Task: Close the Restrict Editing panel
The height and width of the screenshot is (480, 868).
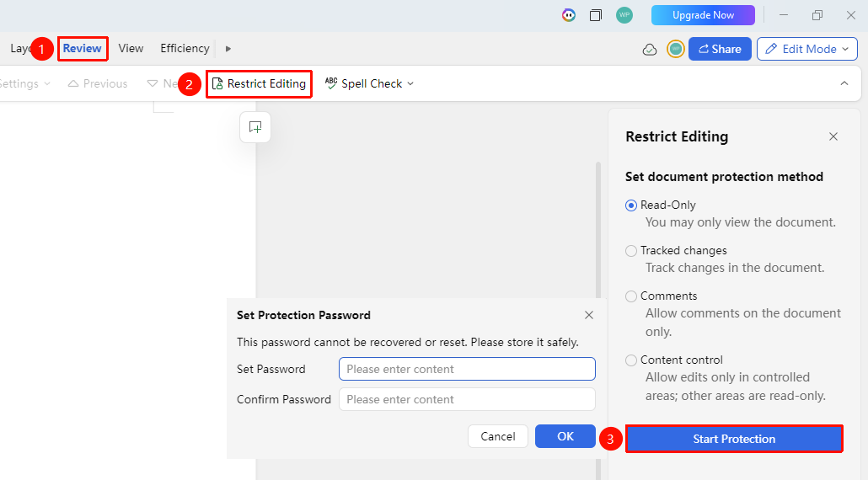Action: pyautogui.click(x=833, y=136)
